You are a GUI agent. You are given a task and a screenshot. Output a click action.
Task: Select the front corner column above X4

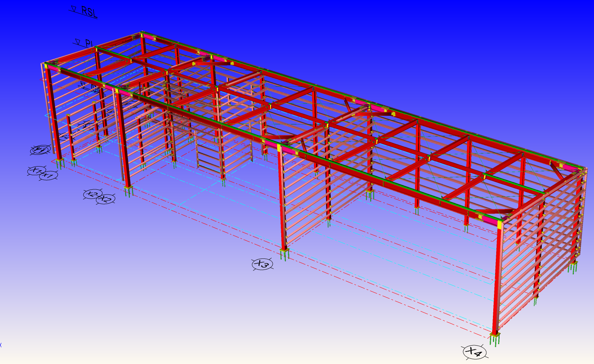497,279
